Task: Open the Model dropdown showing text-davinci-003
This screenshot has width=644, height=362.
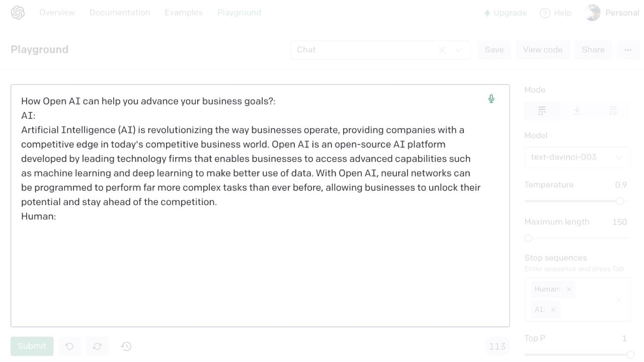Action: click(577, 157)
